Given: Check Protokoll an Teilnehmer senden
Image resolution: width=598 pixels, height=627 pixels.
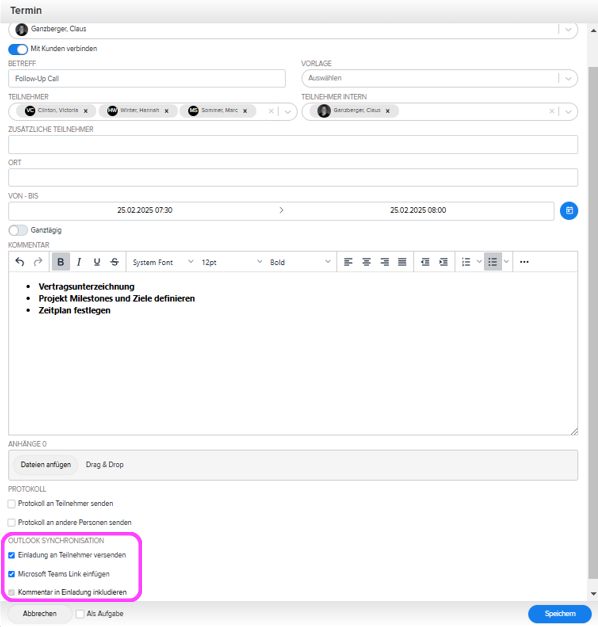Looking at the screenshot, I should 12,504.
